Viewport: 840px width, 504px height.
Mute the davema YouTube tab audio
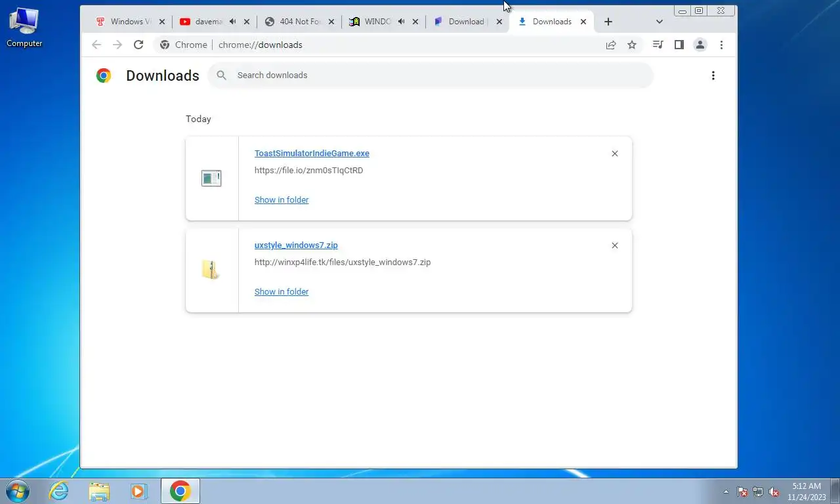click(232, 22)
